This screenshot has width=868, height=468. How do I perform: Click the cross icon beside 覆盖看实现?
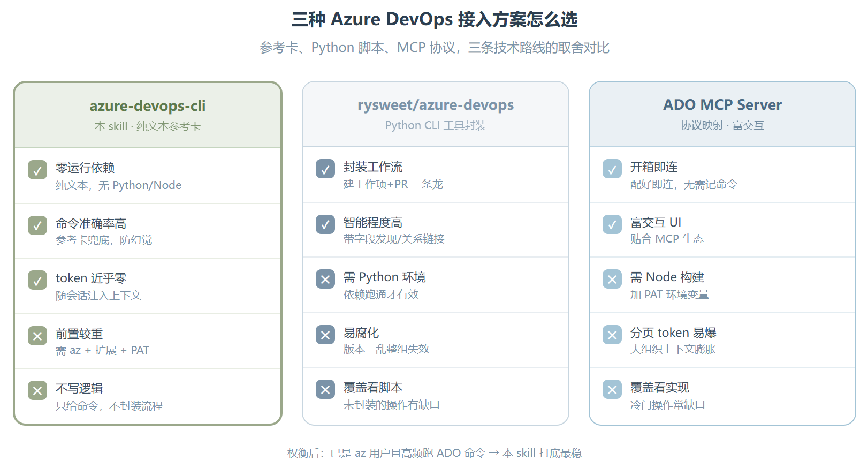coord(612,389)
